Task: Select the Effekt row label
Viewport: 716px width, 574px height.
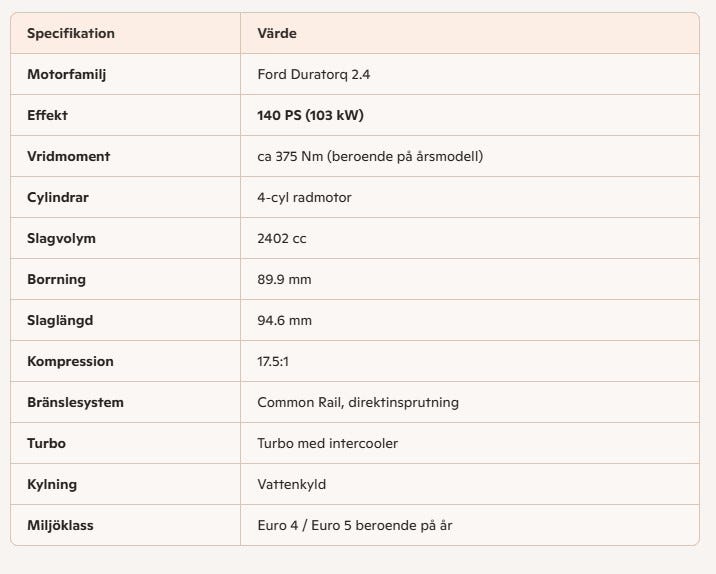Action: coord(47,115)
